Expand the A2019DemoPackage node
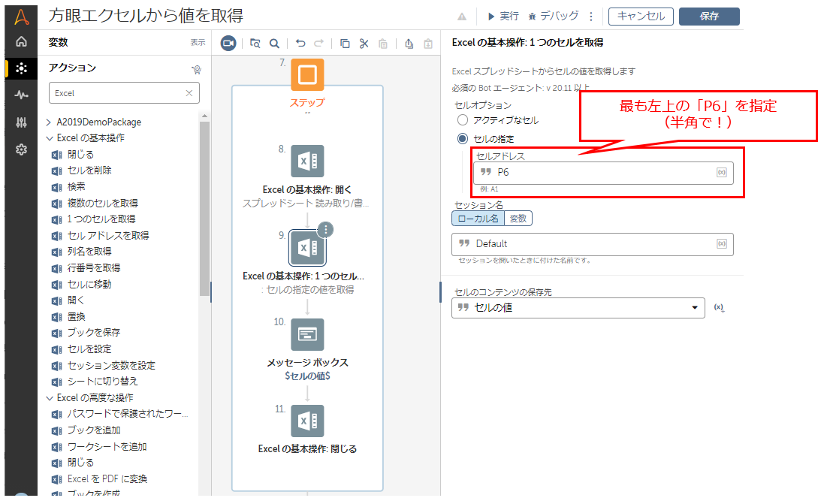The image size is (827, 504). click(x=49, y=122)
